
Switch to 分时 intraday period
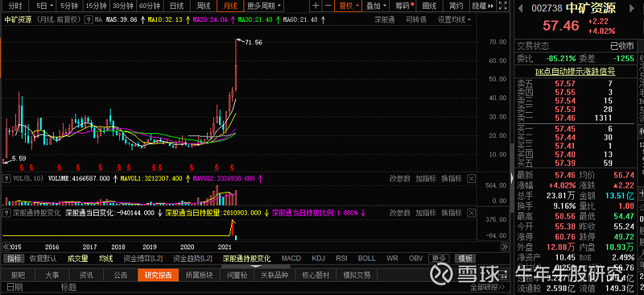click(x=15, y=6)
